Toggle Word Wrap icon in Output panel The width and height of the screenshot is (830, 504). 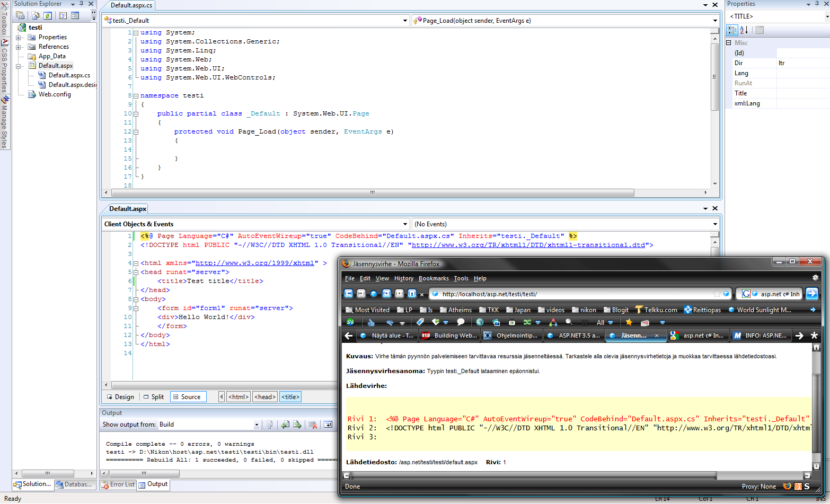pyautogui.click(x=328, y=425)
